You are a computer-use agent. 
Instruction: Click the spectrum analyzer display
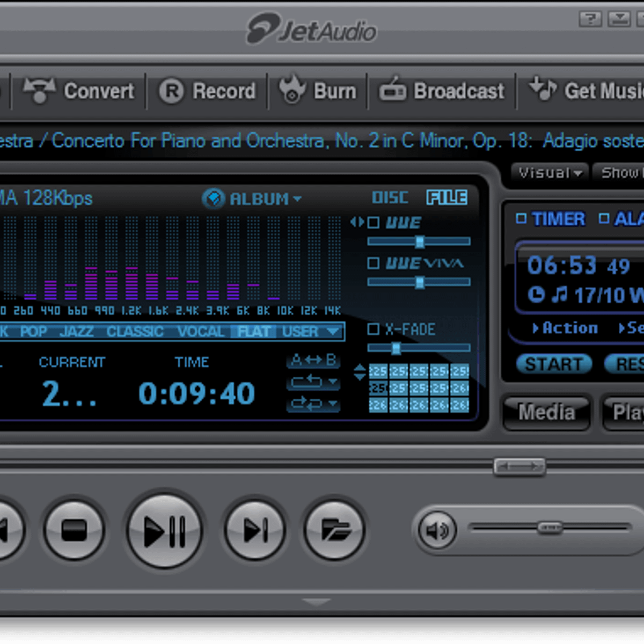click(171, 258)
